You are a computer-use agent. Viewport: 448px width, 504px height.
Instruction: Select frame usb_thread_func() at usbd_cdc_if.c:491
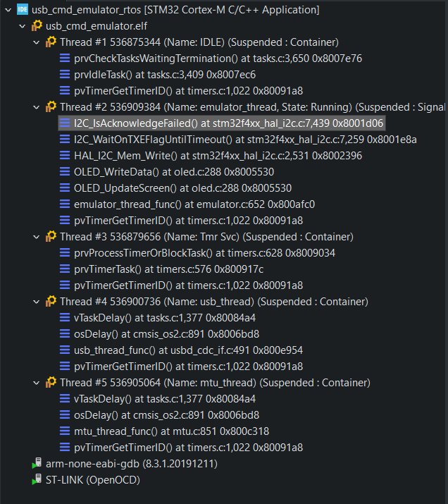click(188, 350)
